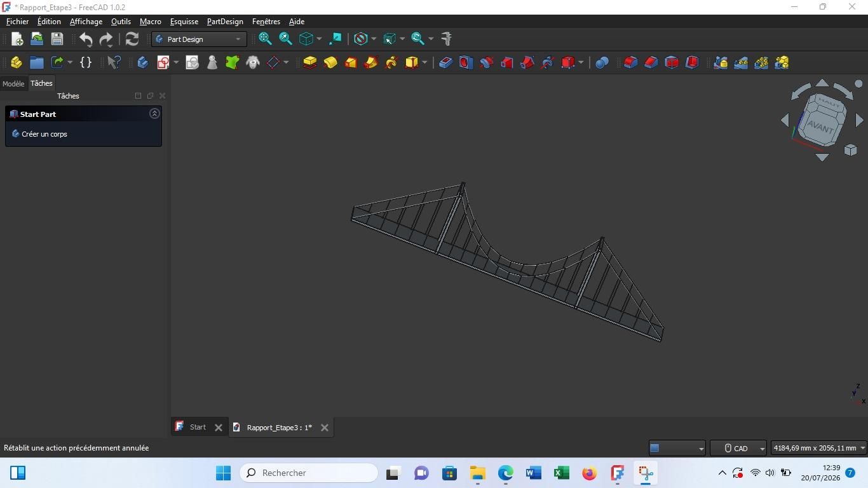
Task: Open the Boolean operation tool
Action: [x=602, y=62]
